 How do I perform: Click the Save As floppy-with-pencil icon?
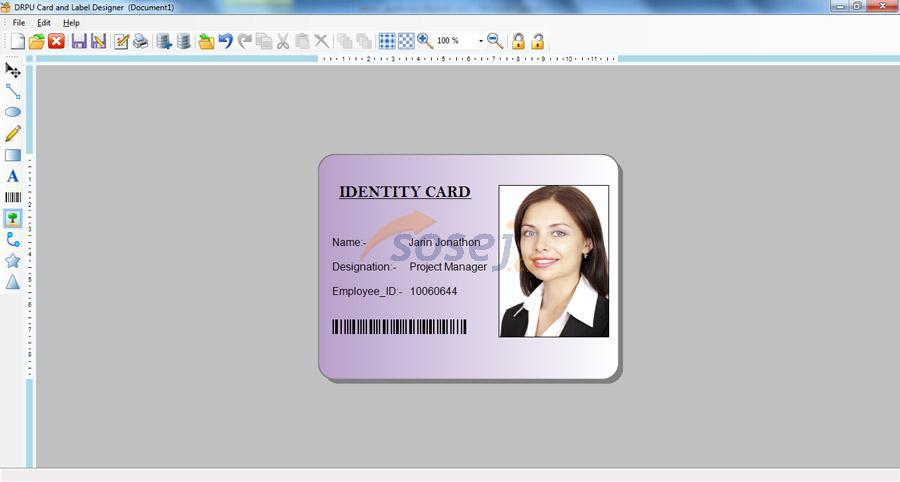99,41
